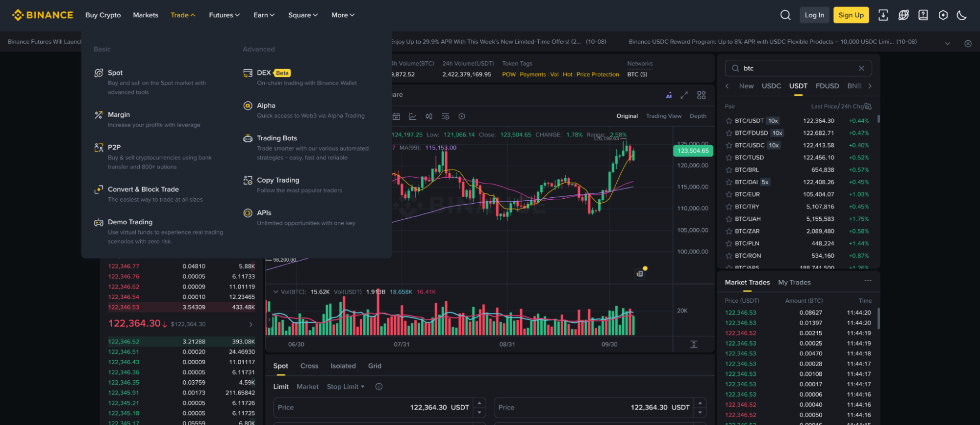Screen dimensions: 980x425
Task: Clear the btc search with X icon
Action: point(861,68)
